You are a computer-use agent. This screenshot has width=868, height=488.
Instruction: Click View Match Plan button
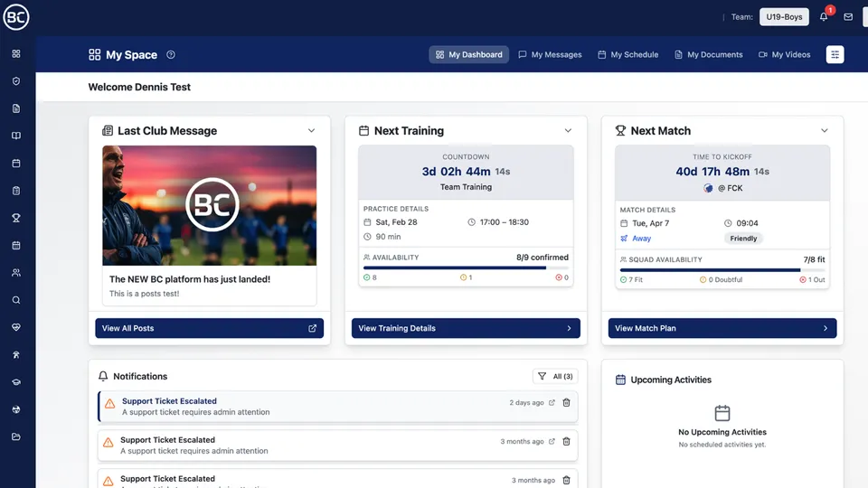tap(722, 328)
